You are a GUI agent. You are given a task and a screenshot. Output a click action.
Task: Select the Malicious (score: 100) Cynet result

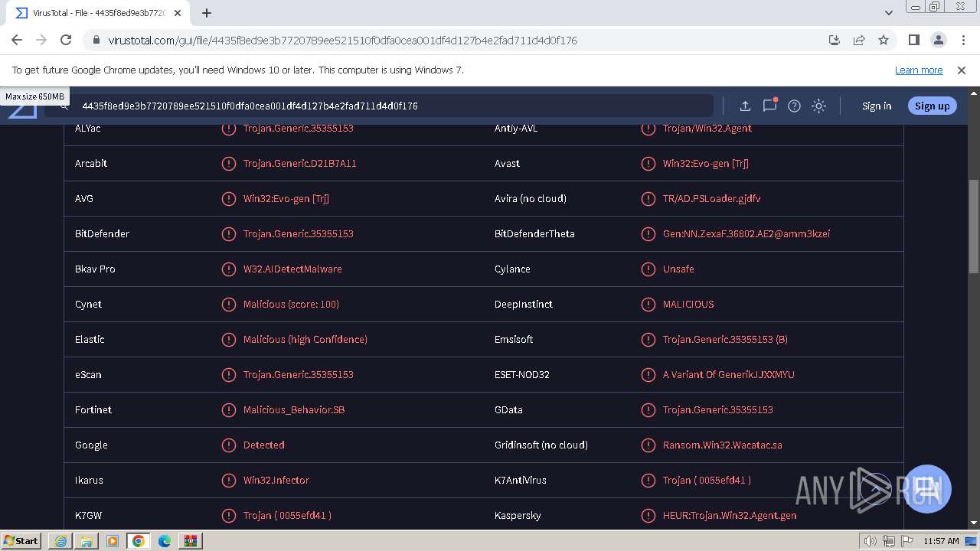point(291,304)
